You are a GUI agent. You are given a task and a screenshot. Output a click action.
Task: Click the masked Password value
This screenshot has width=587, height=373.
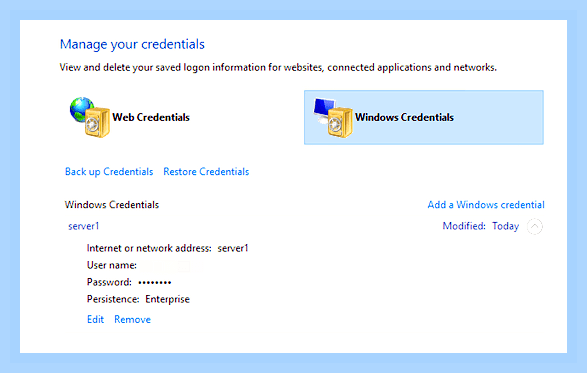[x=155, y=282]
